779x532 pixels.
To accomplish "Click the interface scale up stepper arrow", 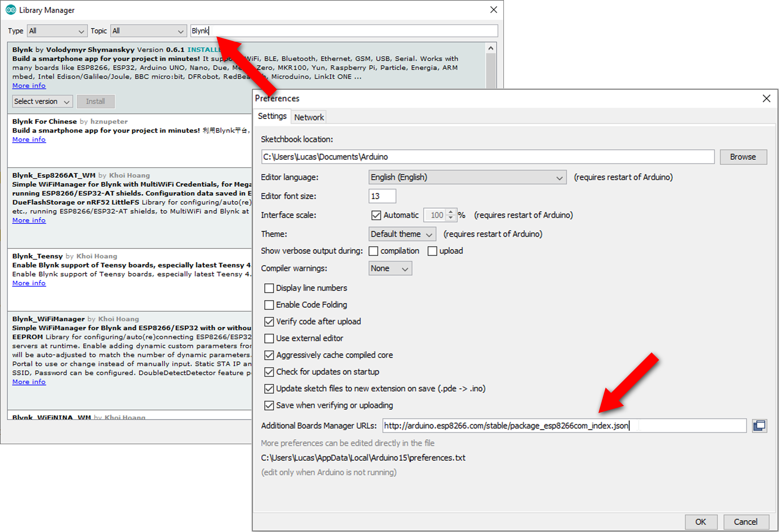I will coord(451,212).
